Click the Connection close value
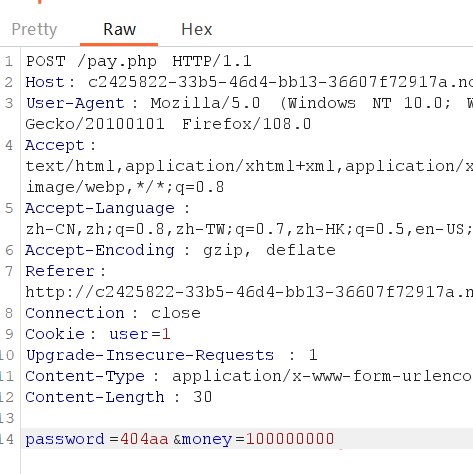 pyautogui.click(x=176, y=313)
